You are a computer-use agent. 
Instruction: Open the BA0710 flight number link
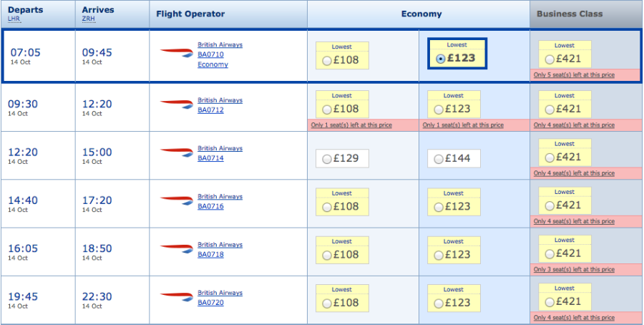pyautogui.click(x=210, y=54)
